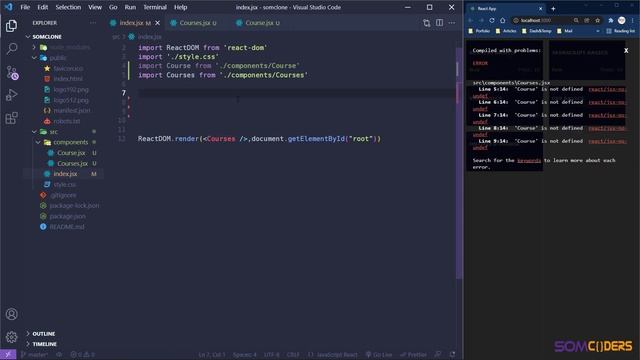The width and height of the screenshot is (640, 360).
Task: Open the Reading list in browser
Action: [x=620, y=31]
